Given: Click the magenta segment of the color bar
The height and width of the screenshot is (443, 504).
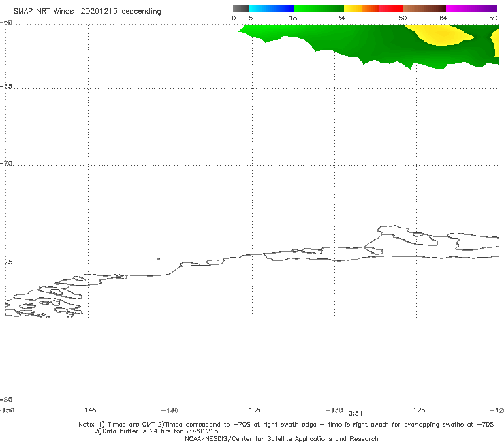Looking at the screenshot, I should pos(471,8).
